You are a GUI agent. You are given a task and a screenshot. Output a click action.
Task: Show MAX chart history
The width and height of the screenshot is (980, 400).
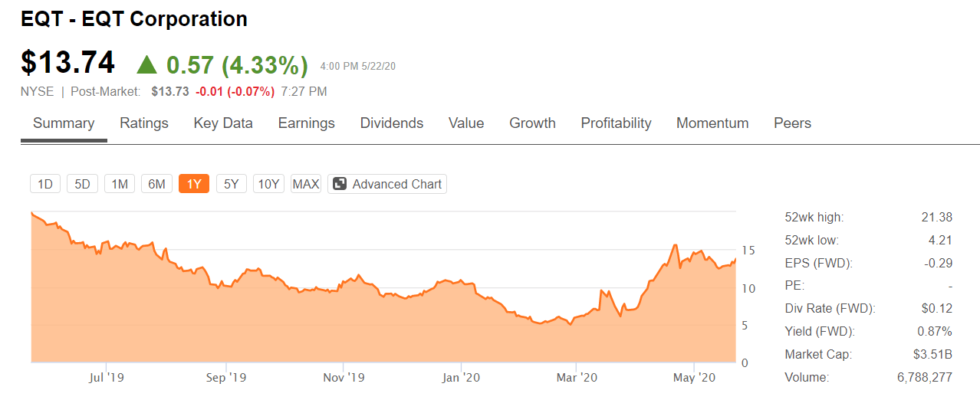(x=306, y=184)
